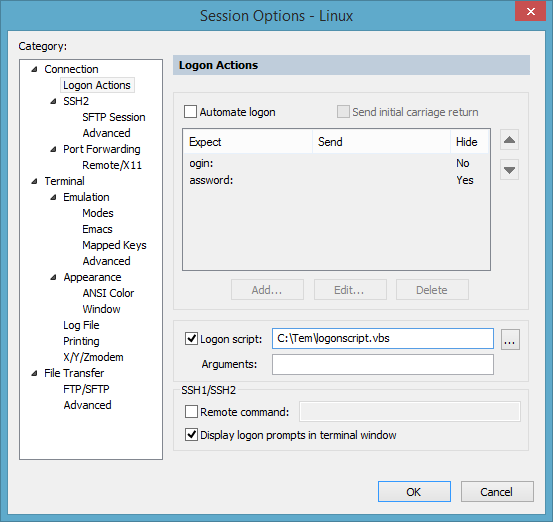
Task: Open the Mapped Keys category
Action: tap(114, 245)
